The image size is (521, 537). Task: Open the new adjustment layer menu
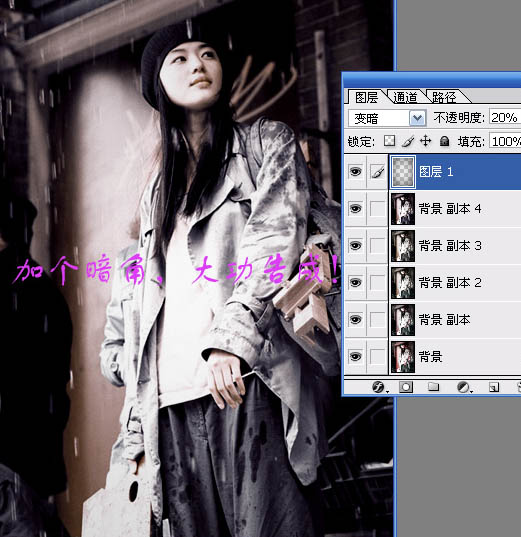[464, 387]
